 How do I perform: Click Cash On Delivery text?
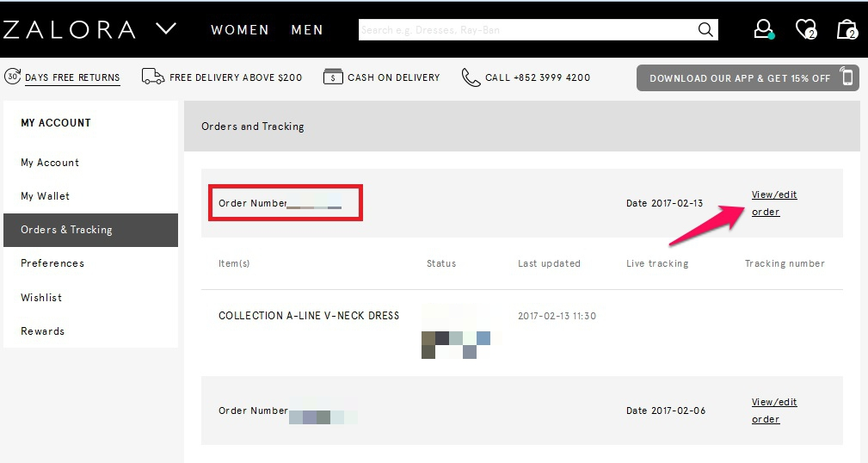click(394, 77)
